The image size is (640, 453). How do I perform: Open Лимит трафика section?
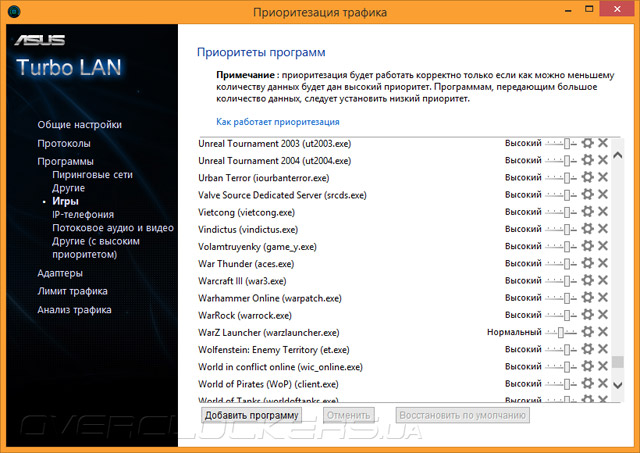[73, 291]
